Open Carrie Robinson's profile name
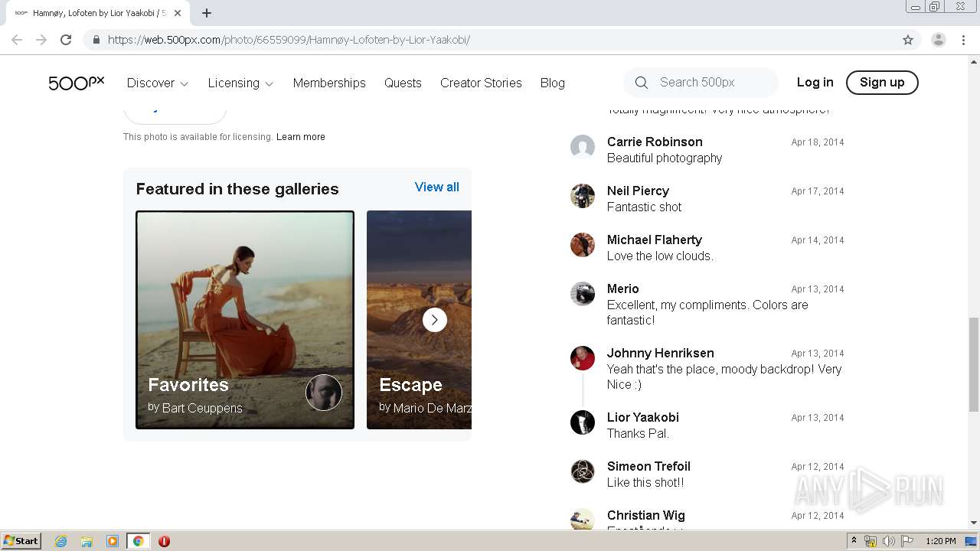980x551 pixels. tap(655, 142)
